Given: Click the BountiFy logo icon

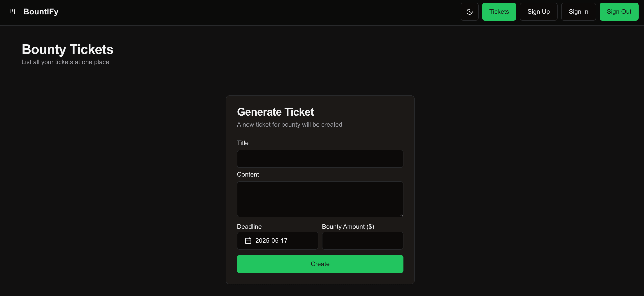Looking at the screenshot, I should tap(13, 11).
